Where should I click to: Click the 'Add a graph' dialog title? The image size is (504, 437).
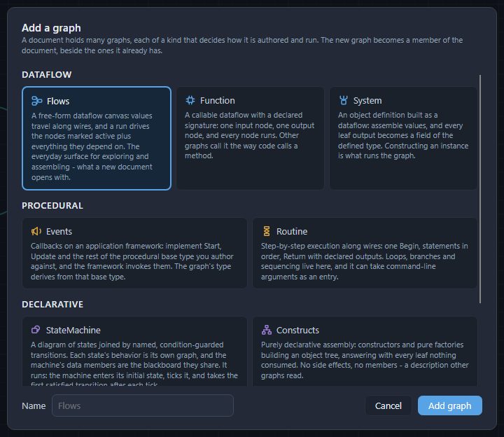coord(51,28)
